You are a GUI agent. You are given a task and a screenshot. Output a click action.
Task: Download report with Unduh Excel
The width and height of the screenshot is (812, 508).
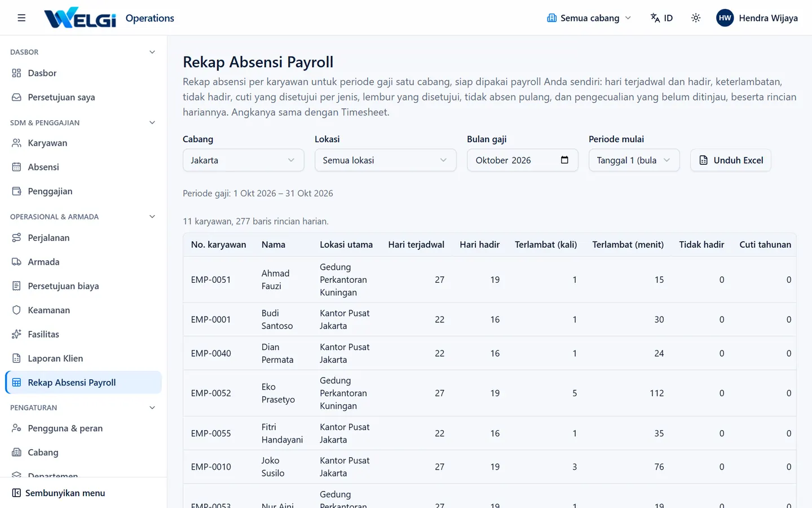pos(731,160)
